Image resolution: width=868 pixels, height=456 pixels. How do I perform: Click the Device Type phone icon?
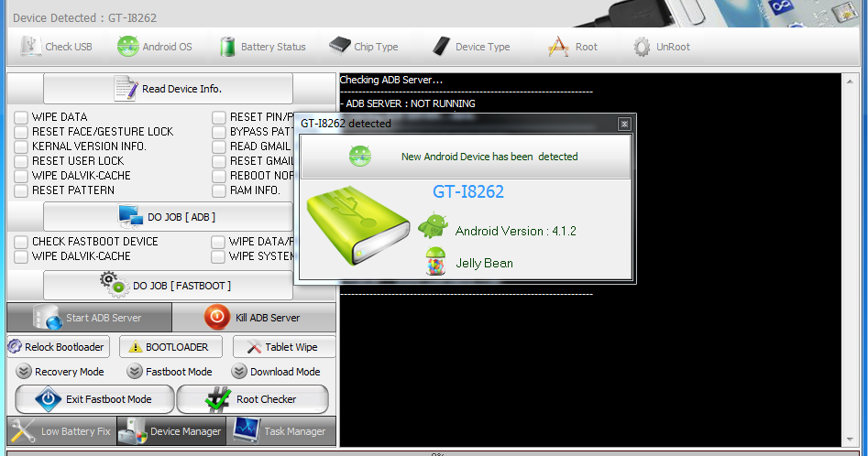(441, 46)
